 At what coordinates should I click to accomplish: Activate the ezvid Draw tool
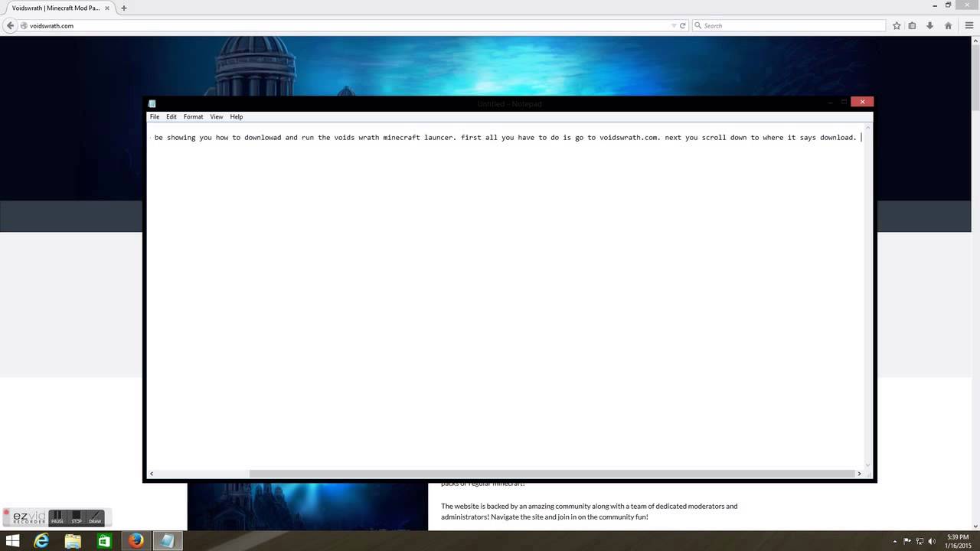95,517
